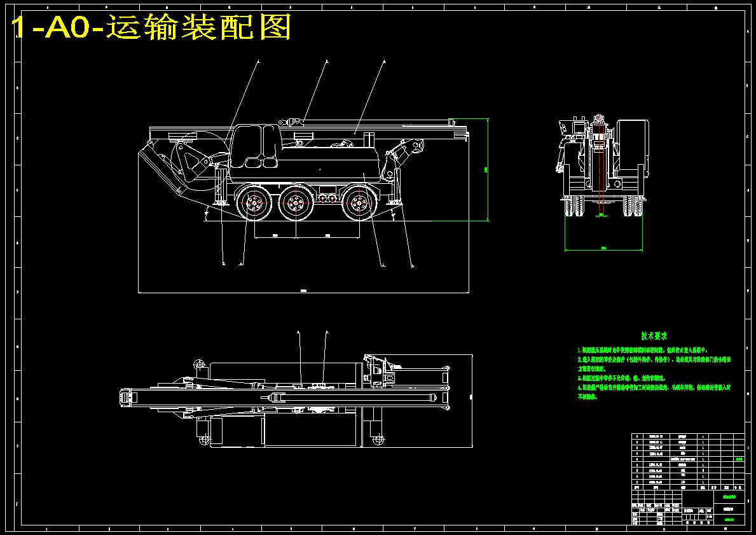Select the wheelbase dimension line below the wheels
The height and width of the screenshot is (535, 756).
306,237
